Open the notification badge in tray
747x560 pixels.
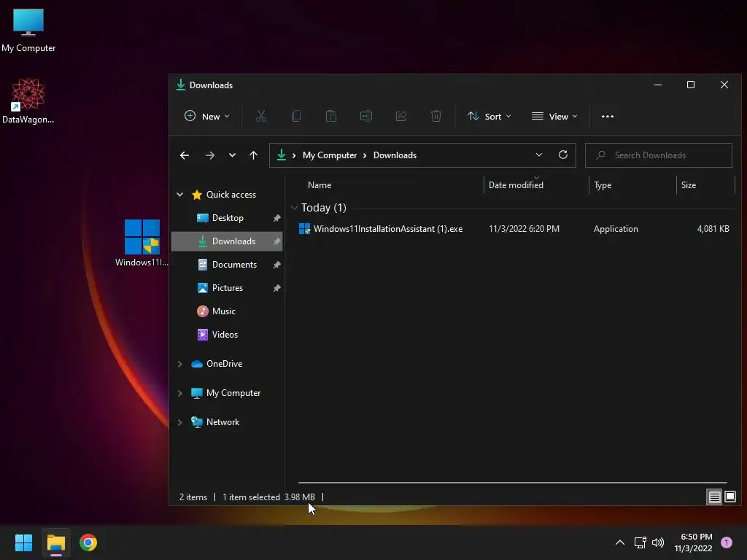click(x=727, y=542)
